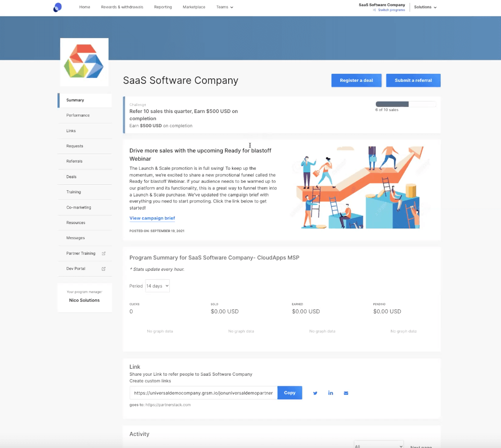Select the Summary sidebar tab
This screenshot has width=501, height=448.
click(84, 100)
